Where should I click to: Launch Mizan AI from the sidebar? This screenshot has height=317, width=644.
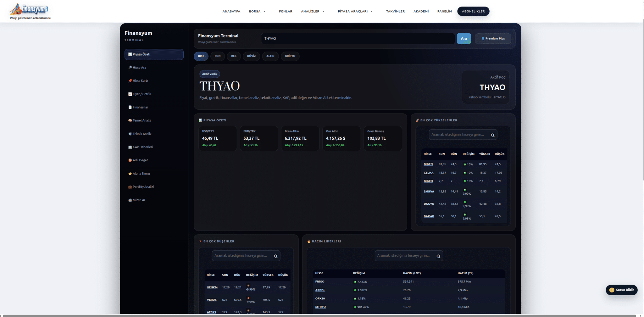pos(154,200)
